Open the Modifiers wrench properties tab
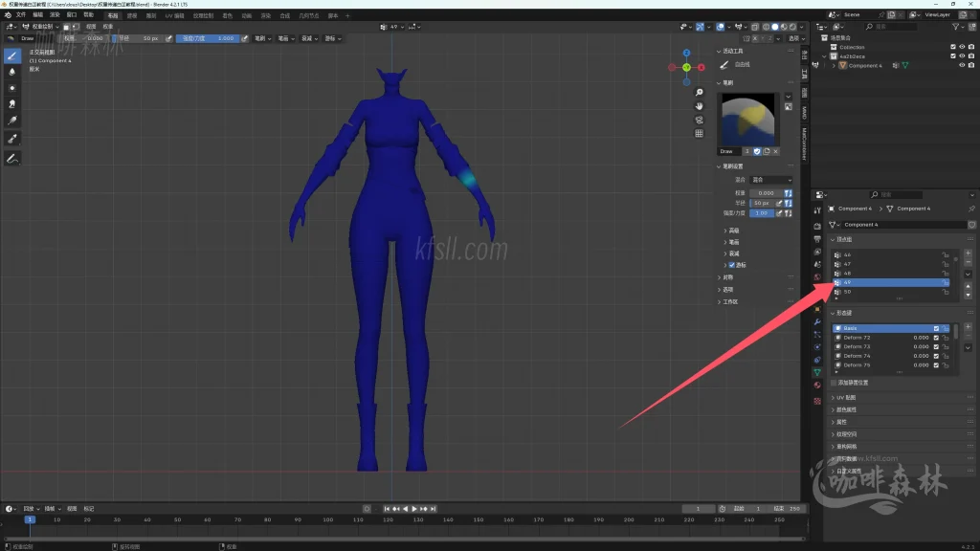Image resolution: width=980 pixels, height=551 pixels. [817, 321]
